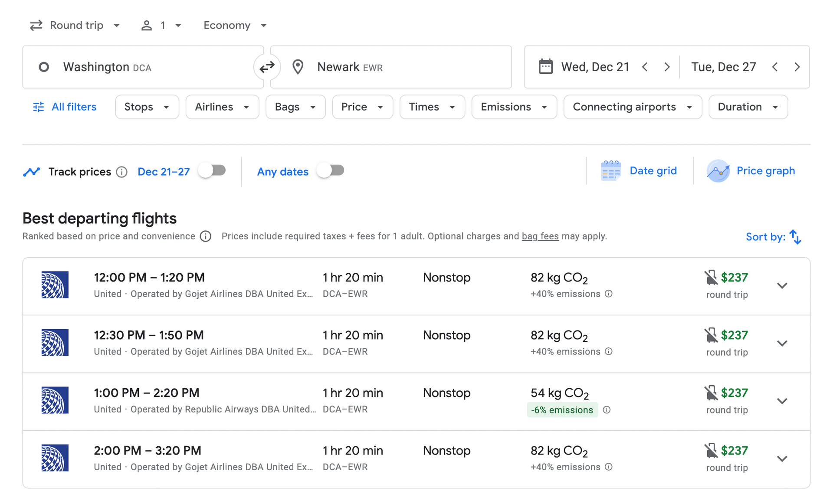This screenshot has height=504, width=833.
Task: Open the Price graph view
Action: pos(751,170)
